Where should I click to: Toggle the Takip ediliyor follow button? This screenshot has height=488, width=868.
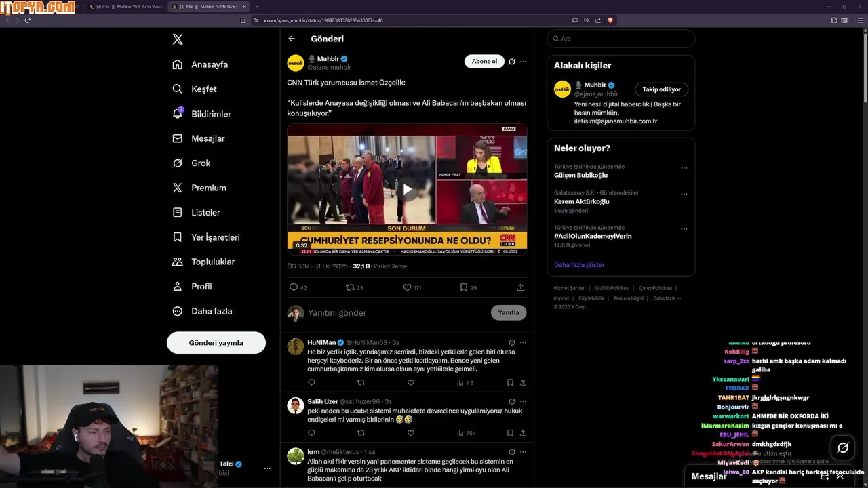click(x=662, y=89)
